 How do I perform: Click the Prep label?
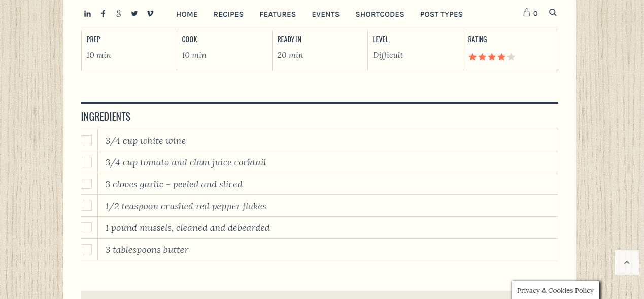[x=93, y=39]
